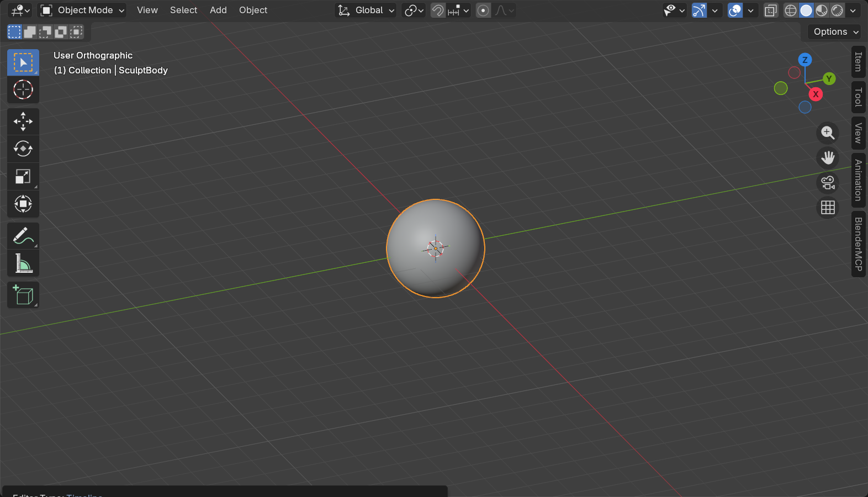Expand the gizmo settings dropdown arrow

(x=715, y=10)
